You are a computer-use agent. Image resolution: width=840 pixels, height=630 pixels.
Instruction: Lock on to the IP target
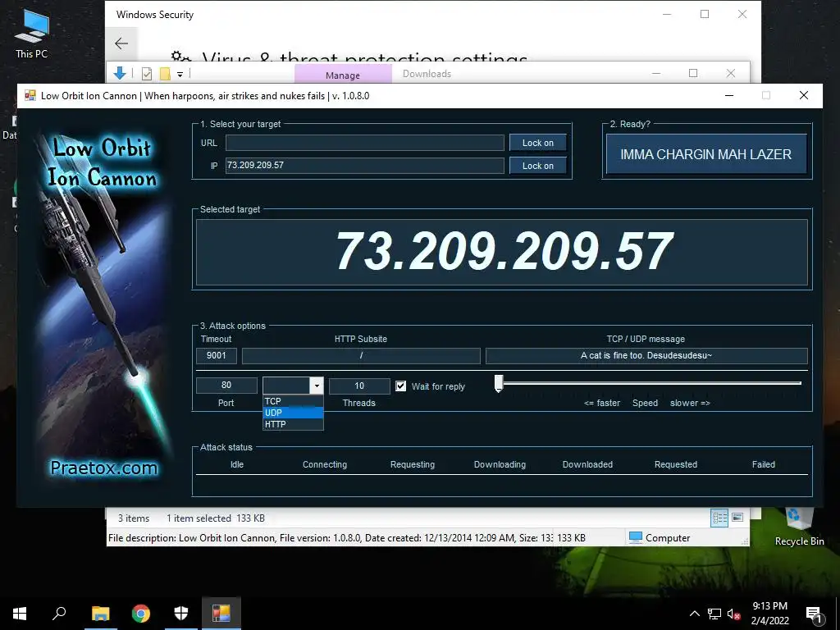[538, 166]
